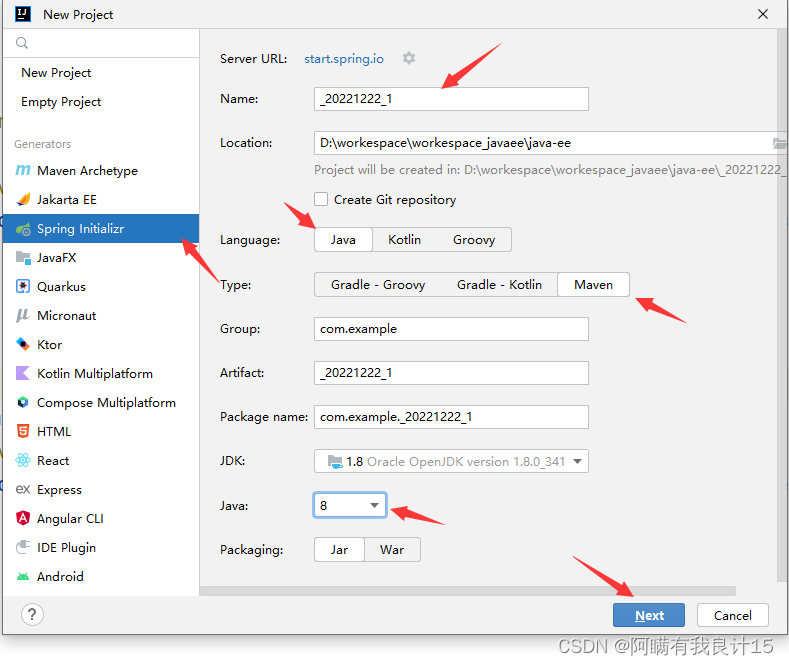
Task: Enable Create Git repository checkbox
Action: click(x=321, y=199)
